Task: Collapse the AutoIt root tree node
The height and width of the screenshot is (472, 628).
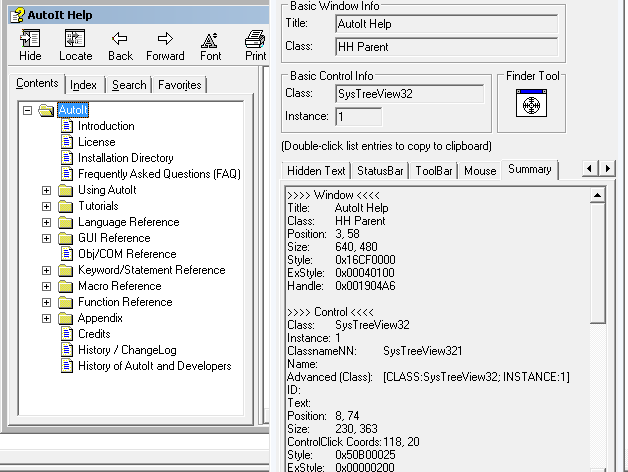Action: click(x=28, y=110)
